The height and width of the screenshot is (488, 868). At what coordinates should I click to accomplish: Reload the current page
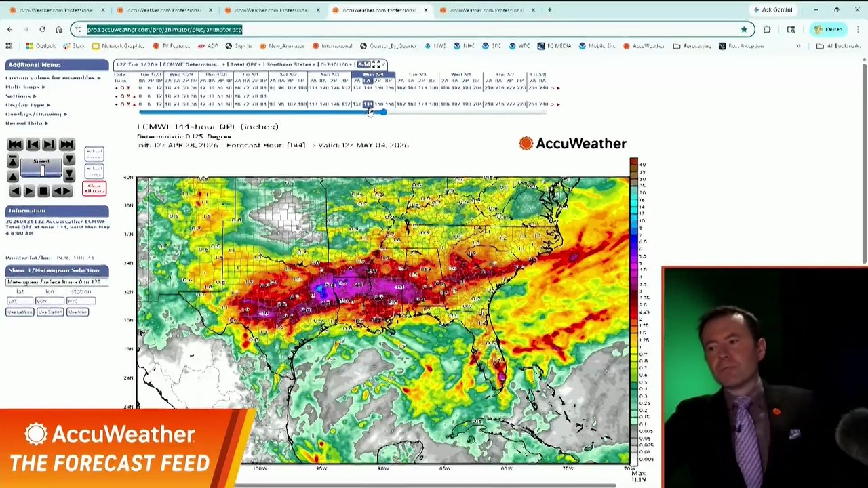[x=42, y=29]
